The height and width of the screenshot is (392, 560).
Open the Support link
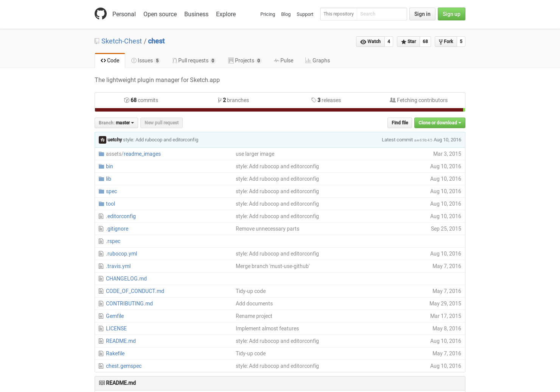point(305,14)
